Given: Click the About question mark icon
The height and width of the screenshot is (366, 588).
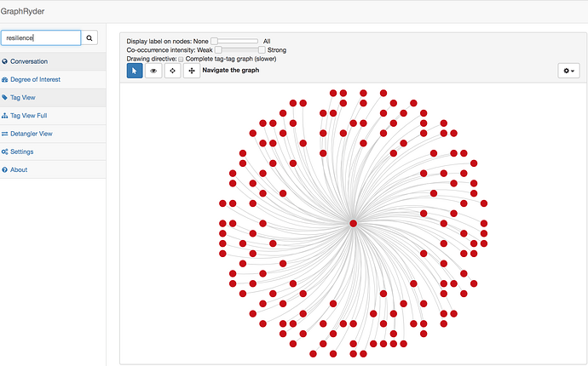Looking at the screenshot, I should pos(4,169).
